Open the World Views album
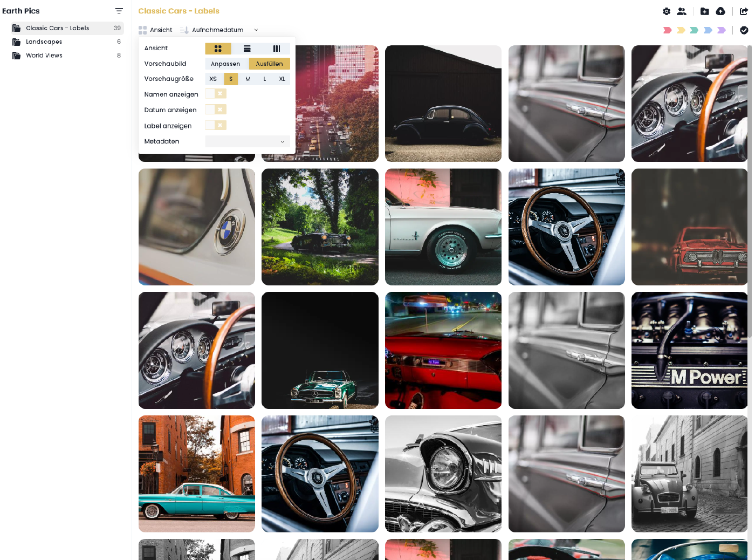The width and height of the screenshot is (755, 560). (44, 56)
